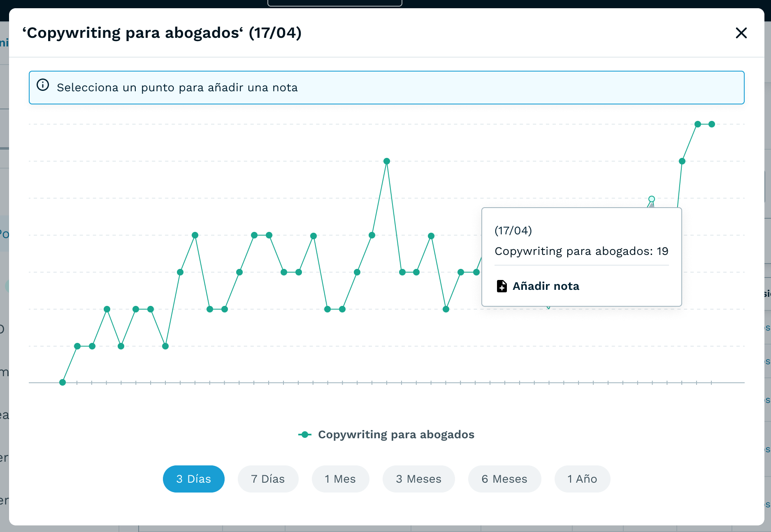Click the tooltip value 'Copywriting para abogados: 19'
The height and width of the screenshot is (532, 771).
coord(581,251)
